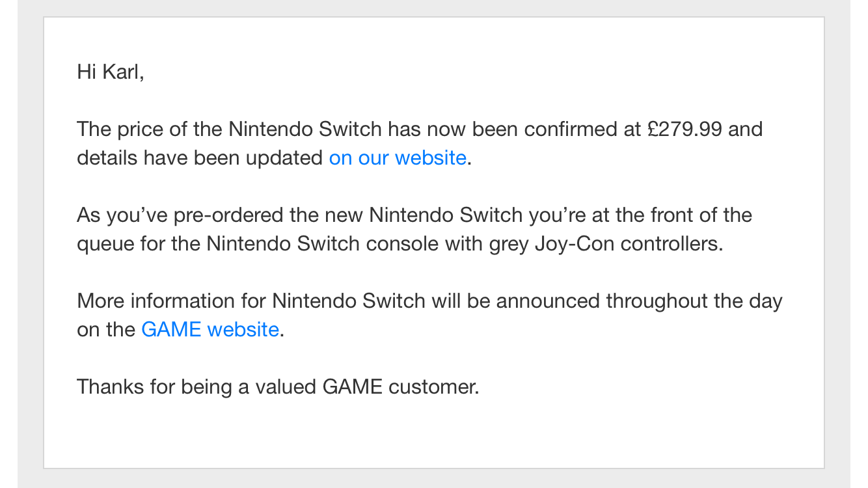Viewport: 868px width, 488px height.
Task: Click the £279.99 price text
Action: (685, 129)
